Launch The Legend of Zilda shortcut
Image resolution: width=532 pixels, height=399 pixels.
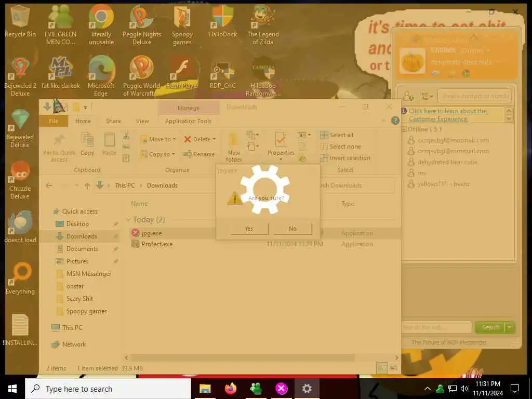[x=263, y=25]
